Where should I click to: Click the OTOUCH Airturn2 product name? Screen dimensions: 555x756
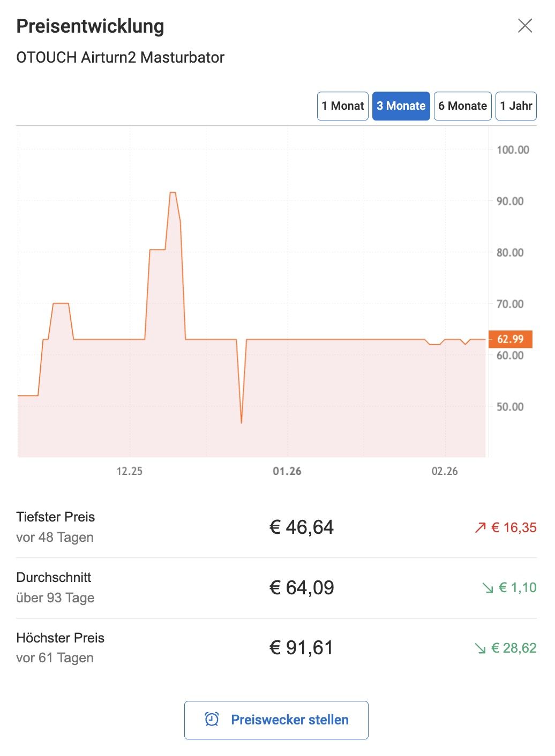(x=120, y=57)
